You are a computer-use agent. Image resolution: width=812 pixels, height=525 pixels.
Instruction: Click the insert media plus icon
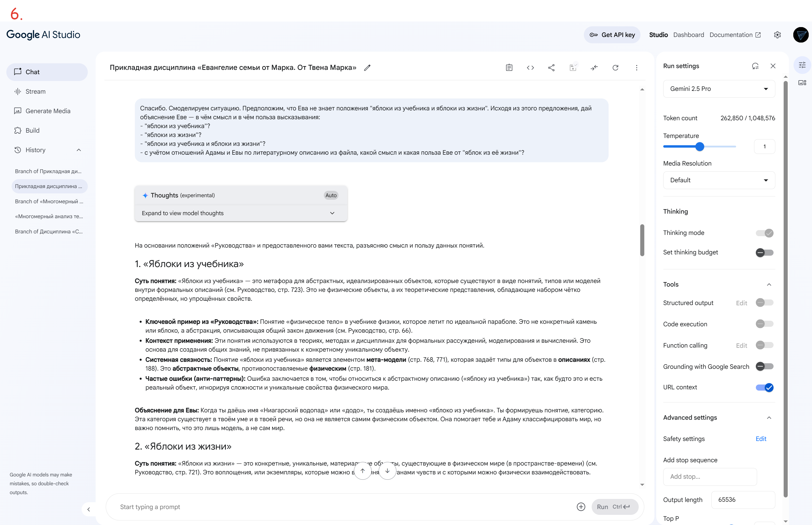point(581,507)
